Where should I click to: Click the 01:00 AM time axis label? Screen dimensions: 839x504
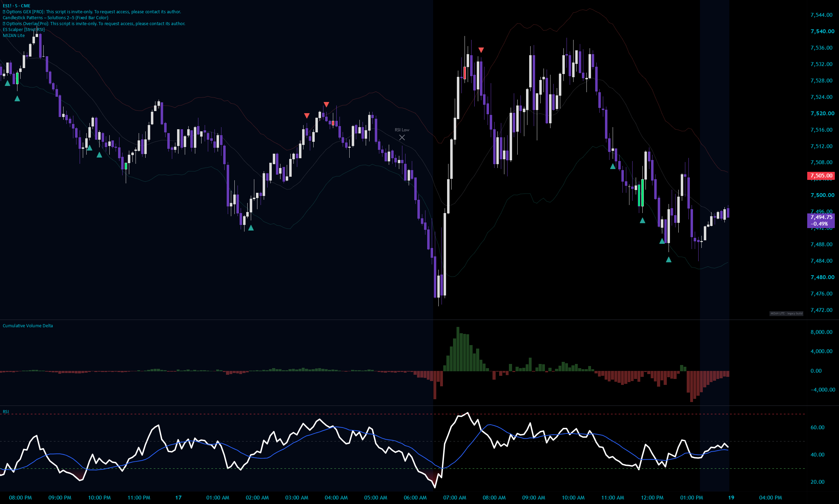218,498
